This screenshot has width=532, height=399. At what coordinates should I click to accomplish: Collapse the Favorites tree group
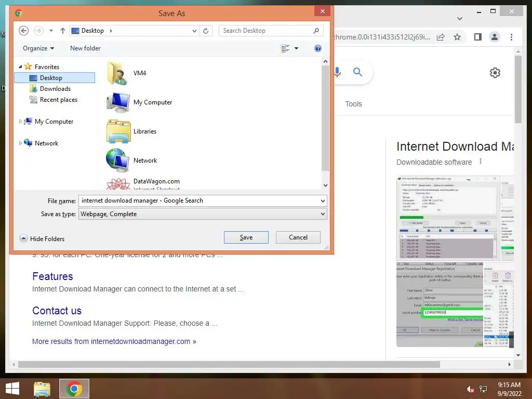[x=20, y=66]
